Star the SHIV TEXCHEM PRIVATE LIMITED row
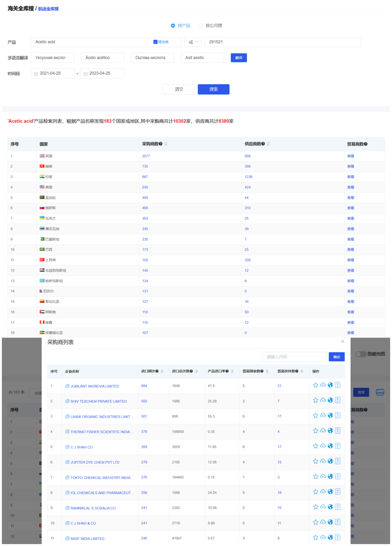The width and height of the screenshot is (392, 546). [315, 401]
